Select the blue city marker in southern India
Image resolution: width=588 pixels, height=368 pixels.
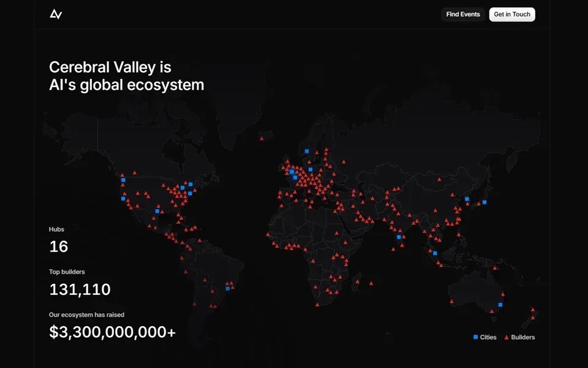click(399, 237)
